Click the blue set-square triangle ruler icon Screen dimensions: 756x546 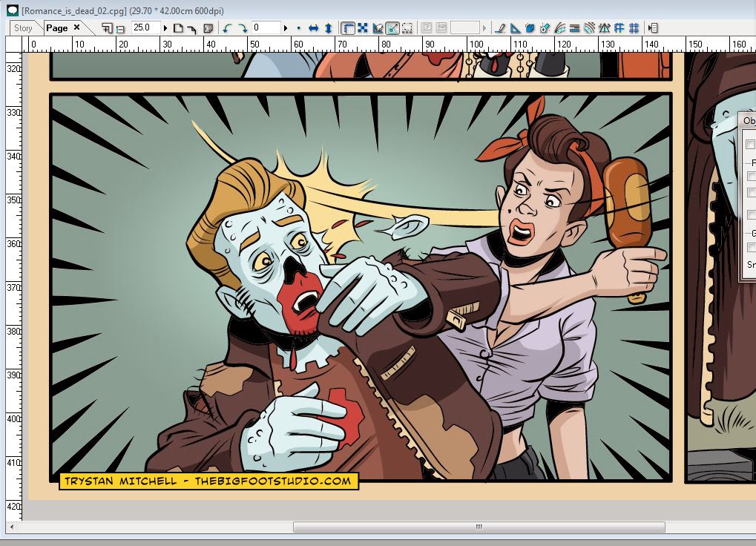click(516, 28)
